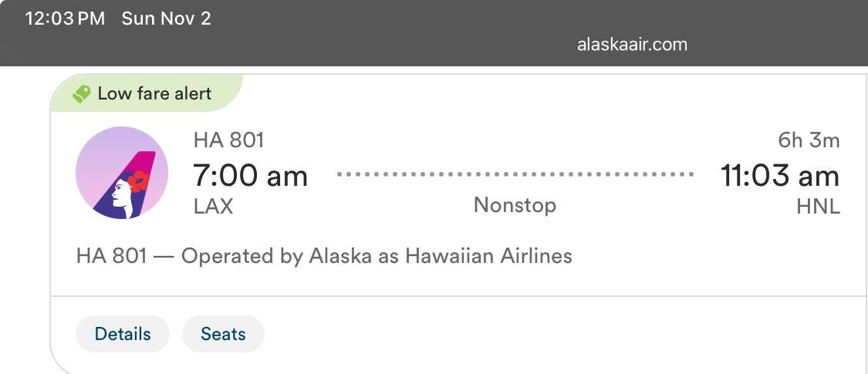Select the Low fare alert label text
The width and height of the screenshot is (868, 374).
point(154,94)
